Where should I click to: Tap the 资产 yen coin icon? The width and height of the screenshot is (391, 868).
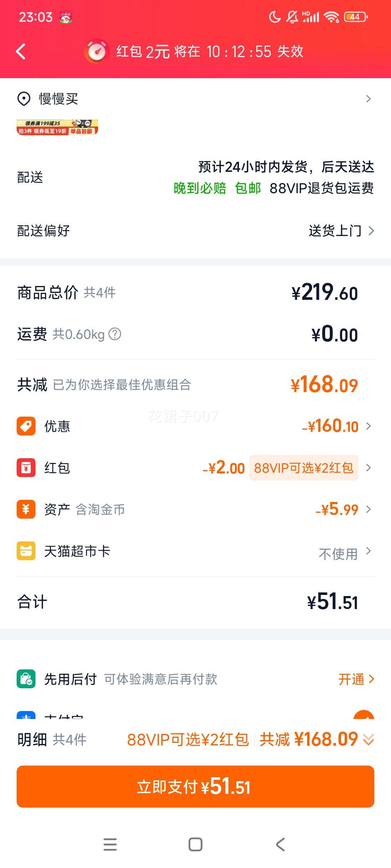point(26,509)
